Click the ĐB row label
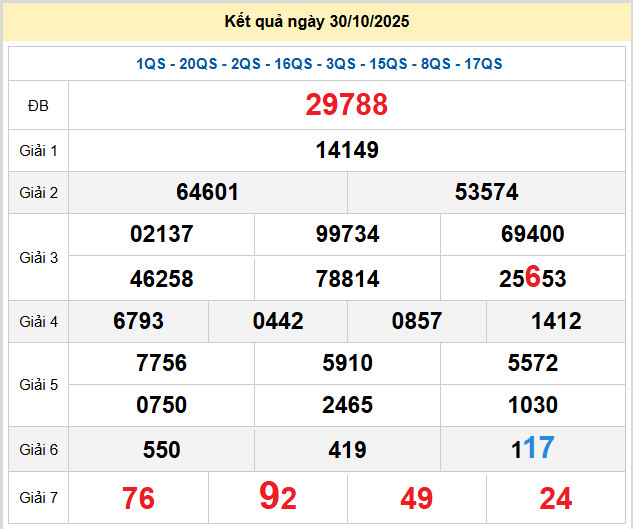Screen dimensions: 633x529 [38, 106]
